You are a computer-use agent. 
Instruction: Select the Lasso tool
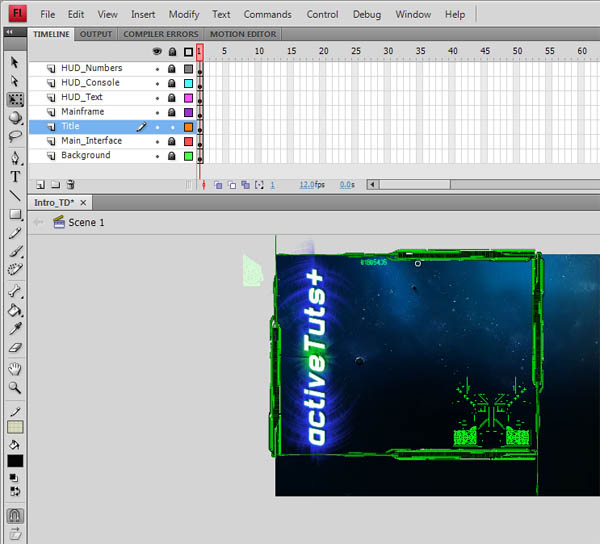tap(15, 136)
